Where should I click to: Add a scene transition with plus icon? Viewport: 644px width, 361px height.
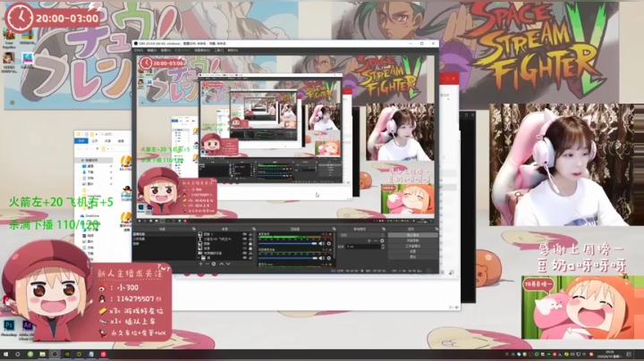click(x=369, y=240)
